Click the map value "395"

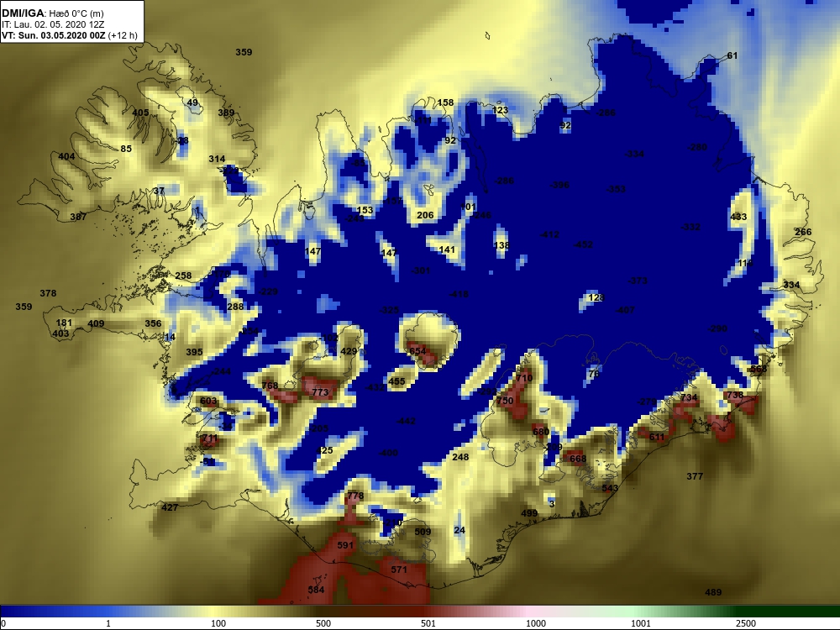point(194,352)
